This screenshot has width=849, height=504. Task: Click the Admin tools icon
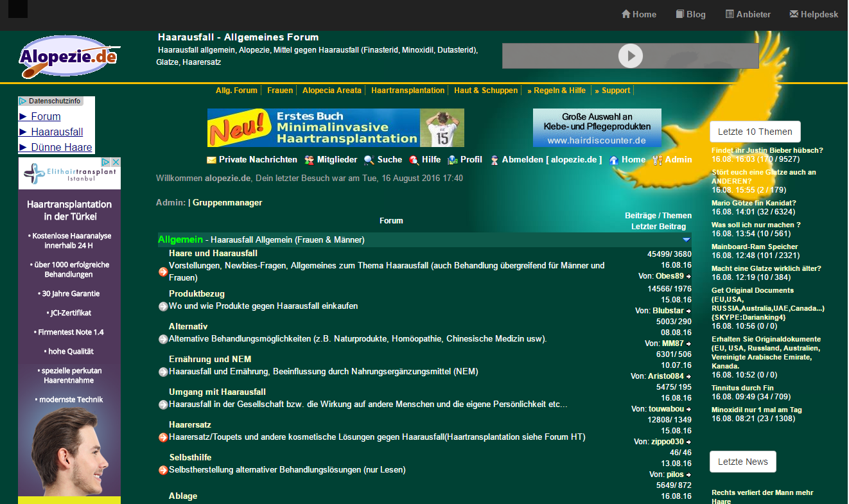tap(657, 160)
